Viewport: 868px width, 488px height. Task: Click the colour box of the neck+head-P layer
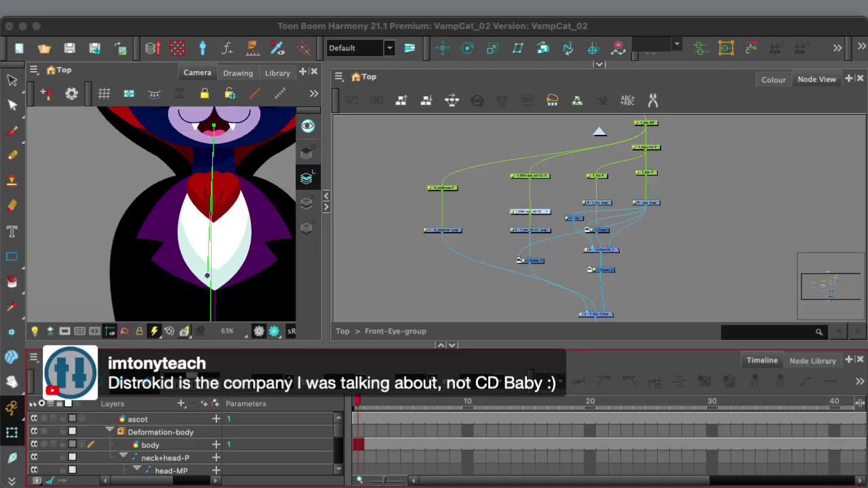73,457
